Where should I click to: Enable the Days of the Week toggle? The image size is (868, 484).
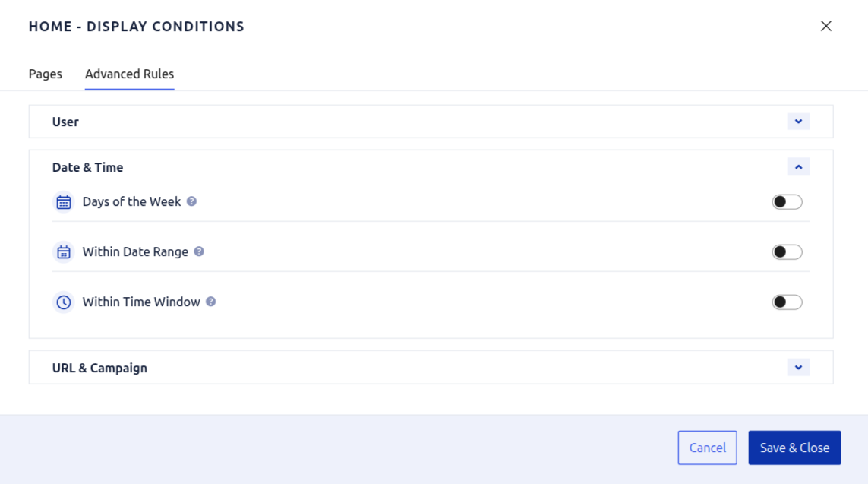(x=787, y=202)
